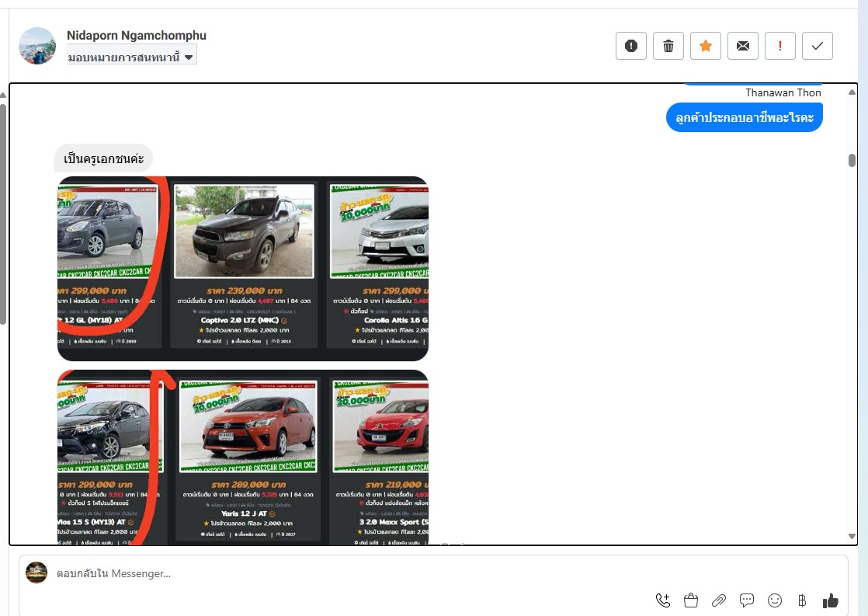The height and width of the screenshot is (616, 868).
Task: Click the spam report exclamation circle icon
Action: [631, 46]
